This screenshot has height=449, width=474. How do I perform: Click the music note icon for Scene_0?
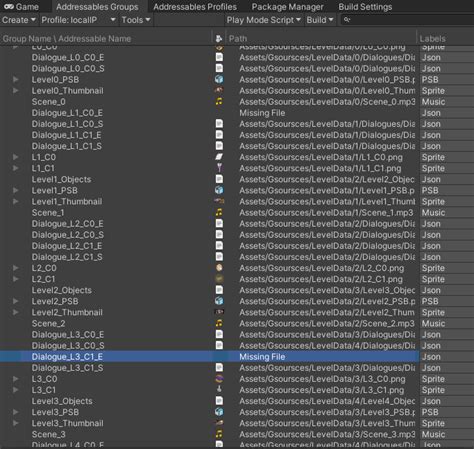click(x=219, y=101)
